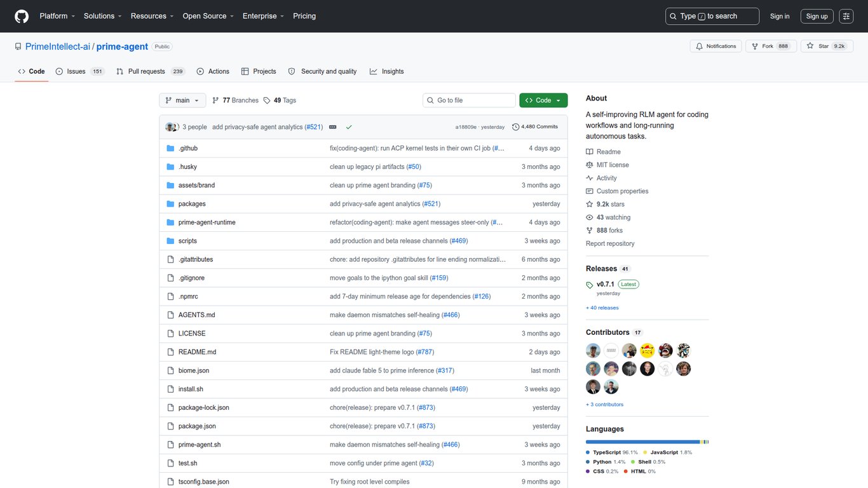Click the languages color bar
This screenshot has width=868, height=488.
click(647, 442)
